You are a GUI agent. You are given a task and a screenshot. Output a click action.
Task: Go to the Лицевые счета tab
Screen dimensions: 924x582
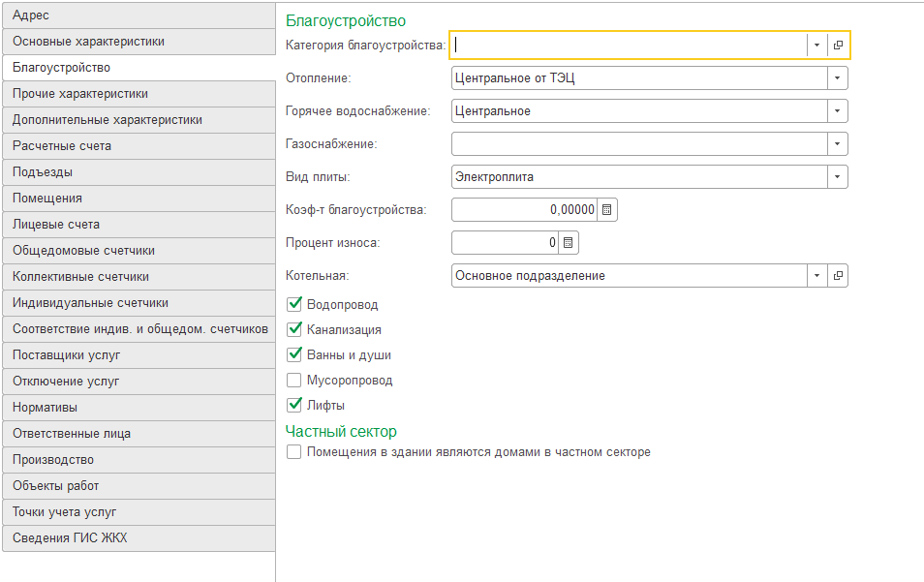pyautogui.click(x=139, y=225)
